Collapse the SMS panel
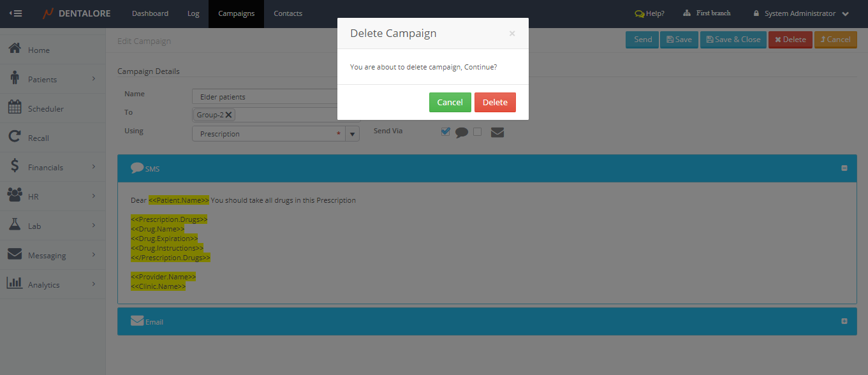Image resolution: width=868 pixels, height=375 pixels. coord(844,168)
